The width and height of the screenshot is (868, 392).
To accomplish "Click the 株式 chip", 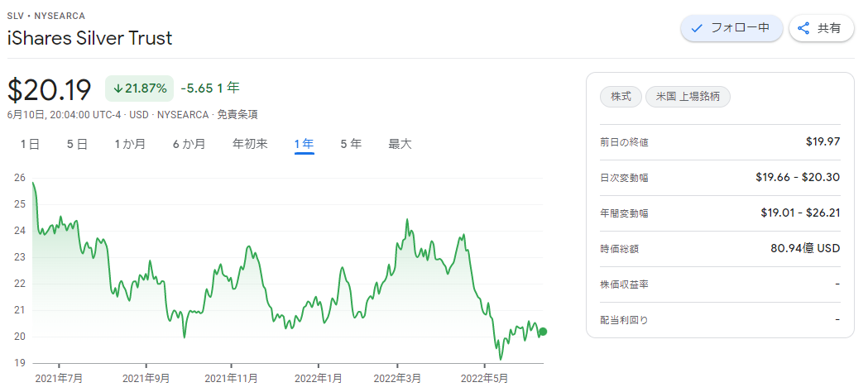I will (621, 97).
